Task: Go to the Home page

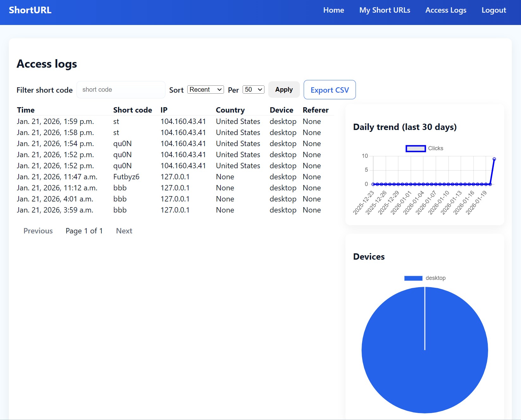Action: [333, 10]
